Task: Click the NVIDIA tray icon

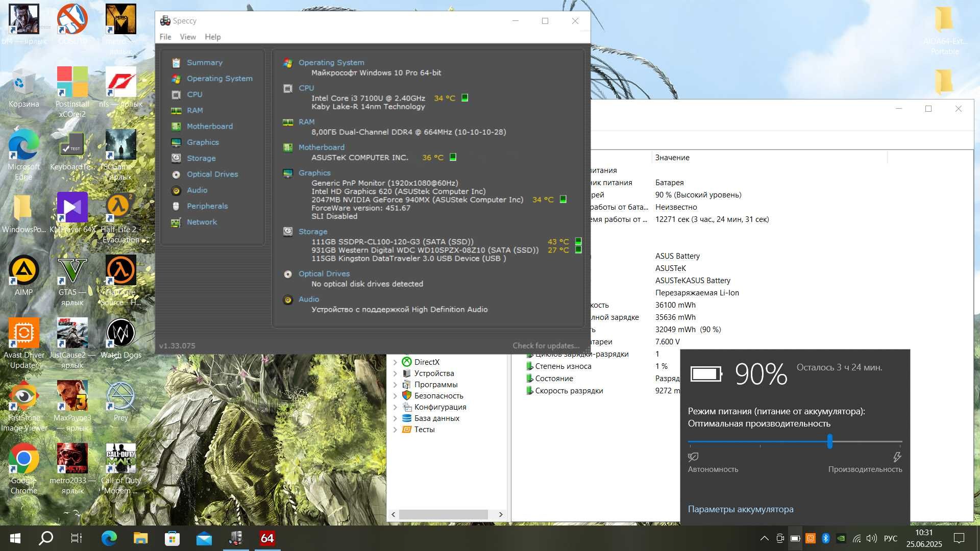Action: (841, 538)
